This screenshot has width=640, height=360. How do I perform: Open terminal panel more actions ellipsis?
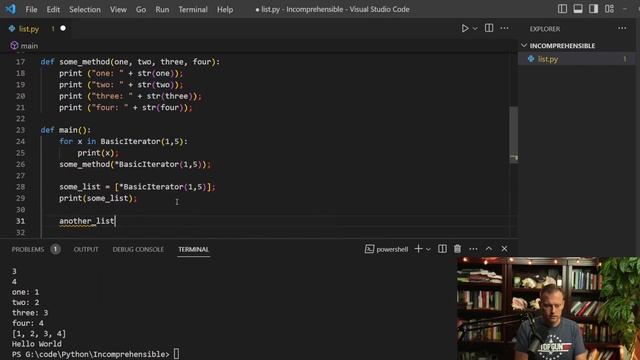tap(473, 249)
